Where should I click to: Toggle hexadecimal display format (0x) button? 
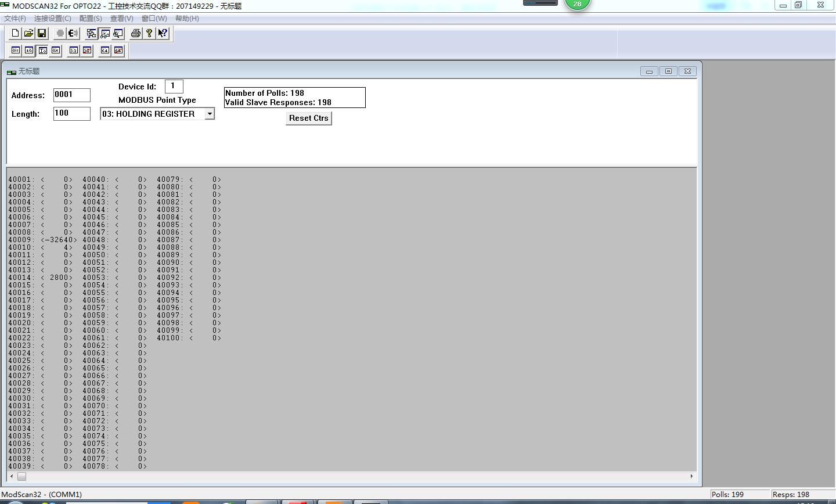(56, 51)
